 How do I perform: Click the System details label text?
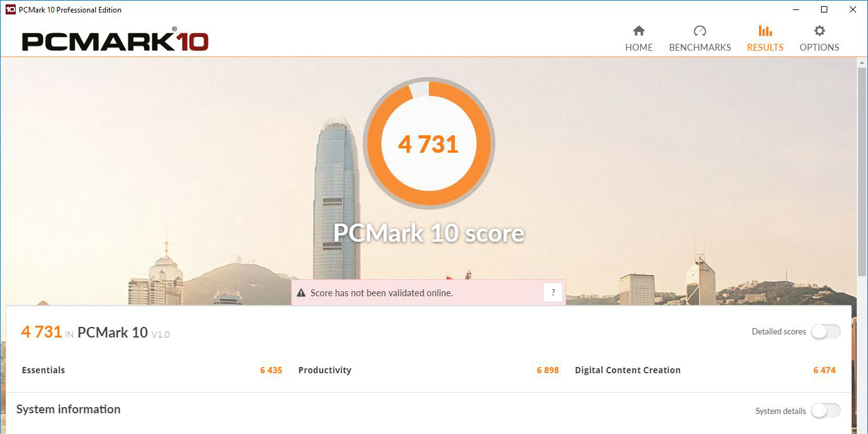pyautogui.click(x=780, y=411)
